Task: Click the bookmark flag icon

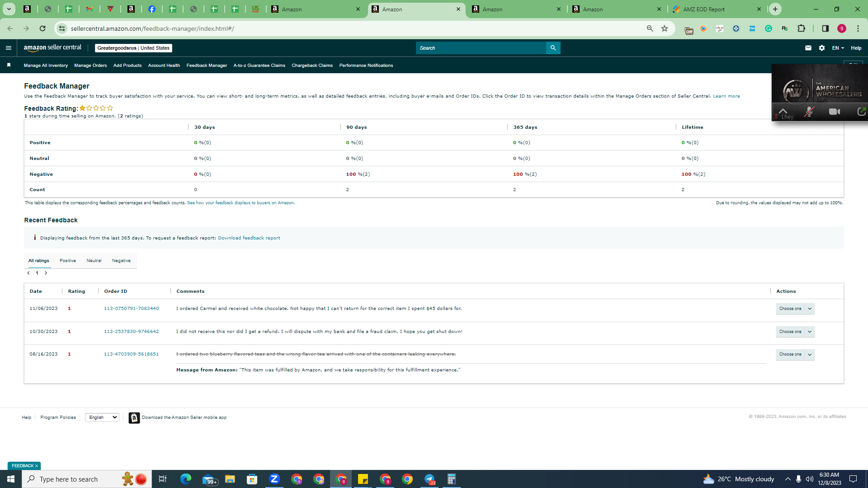Action: (9, 65)
